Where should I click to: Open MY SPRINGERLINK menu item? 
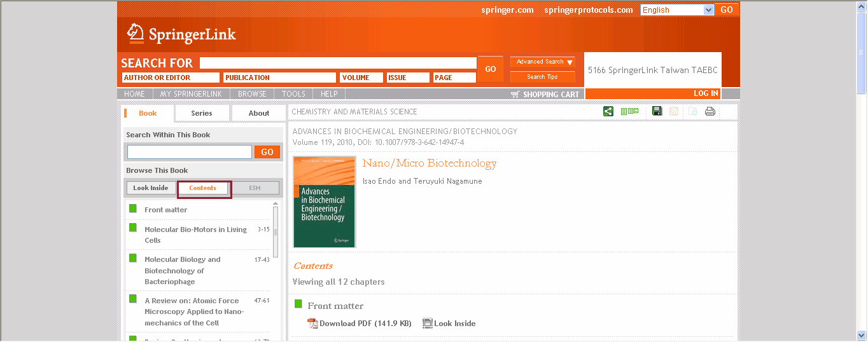(x=191, y=94)
